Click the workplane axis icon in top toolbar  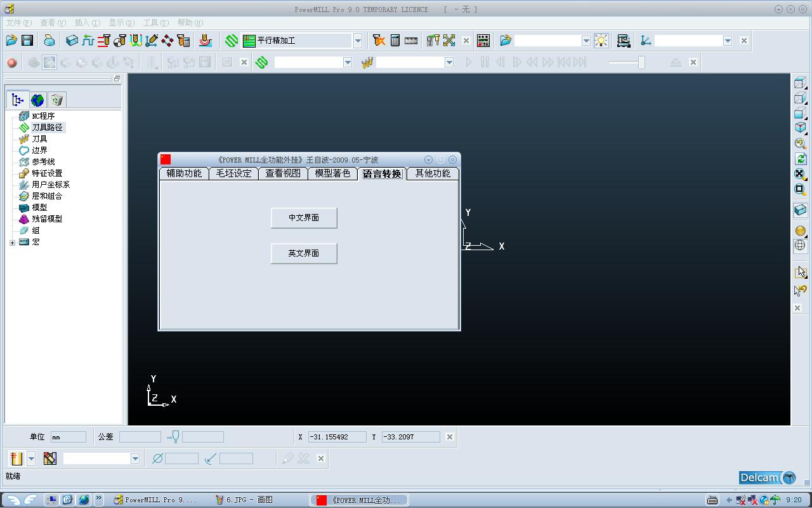point(646,41)
